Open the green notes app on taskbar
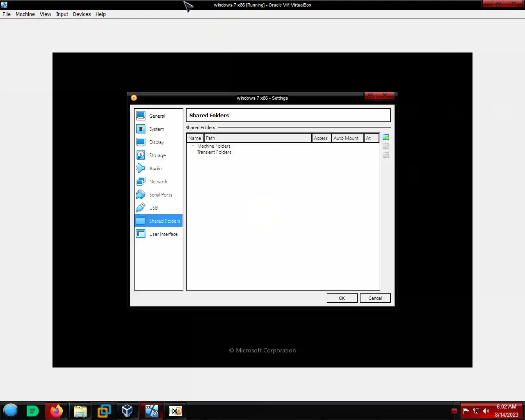The width and height of the screenshot is (525, 420). [32, 411]
